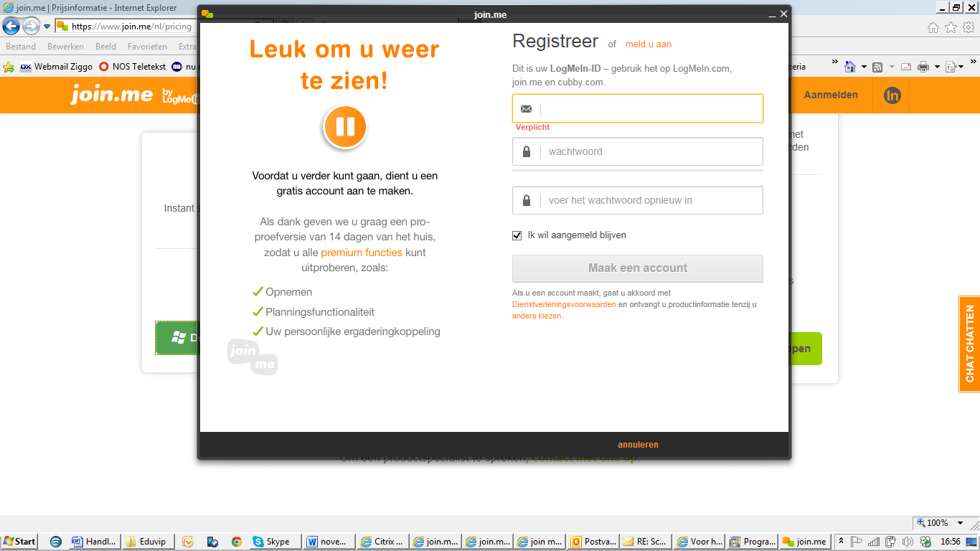Click the volume speaker tray icon
Screen dimensions: 980x551
[x=908, y=542]
